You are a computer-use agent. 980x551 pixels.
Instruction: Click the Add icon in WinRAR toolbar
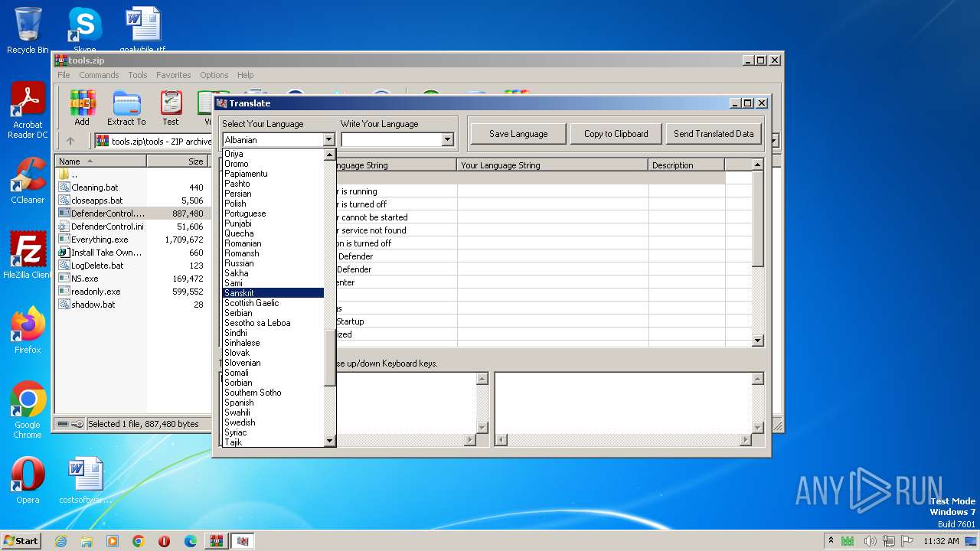point(82,107)
